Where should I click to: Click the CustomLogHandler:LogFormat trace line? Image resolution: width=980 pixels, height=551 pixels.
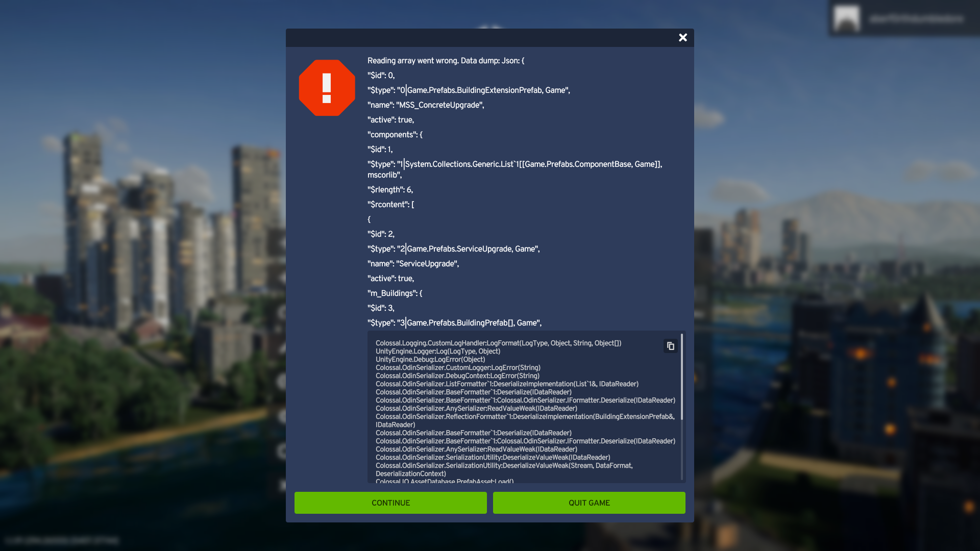(x=498, y=343)
